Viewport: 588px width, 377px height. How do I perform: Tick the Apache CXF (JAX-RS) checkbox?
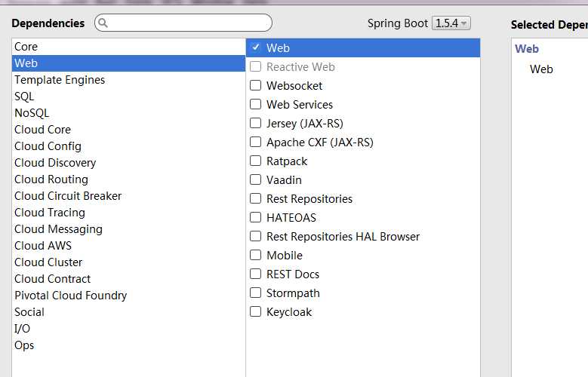pyautogui.click(x=255, y=142)
